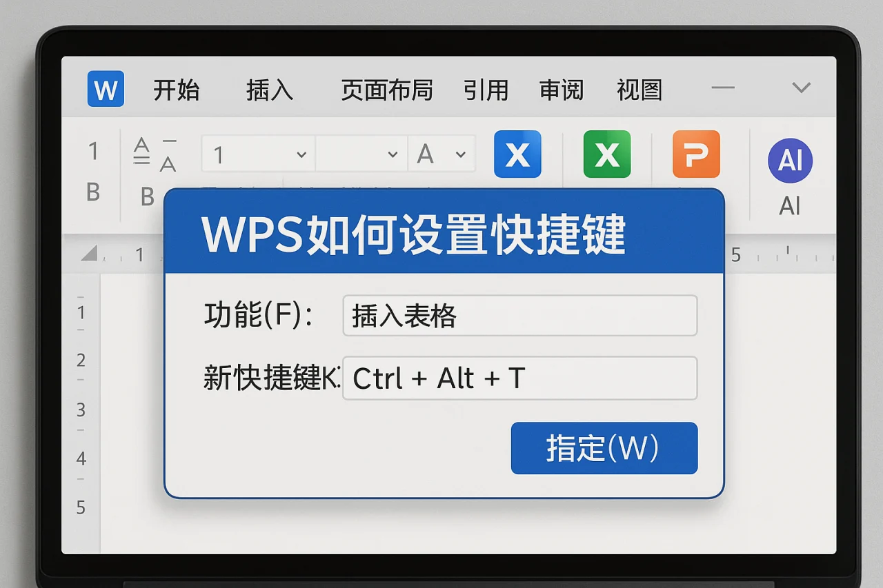
Task: Click the purple AI assistant icon
Action: coord(789,160)
